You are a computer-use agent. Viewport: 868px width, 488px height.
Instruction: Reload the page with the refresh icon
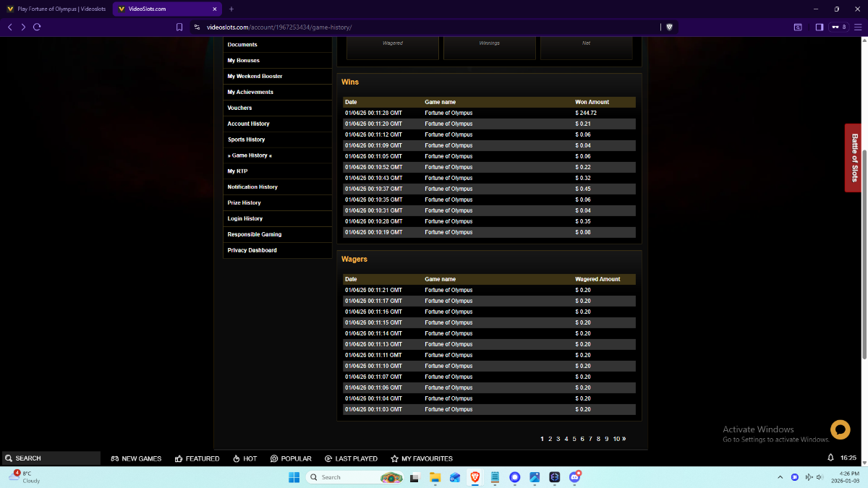click(37, 27)
